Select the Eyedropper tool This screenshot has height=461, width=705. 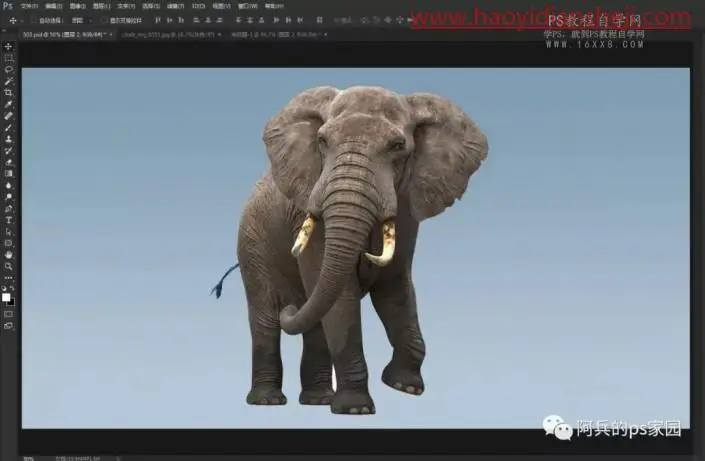(9, 104)
